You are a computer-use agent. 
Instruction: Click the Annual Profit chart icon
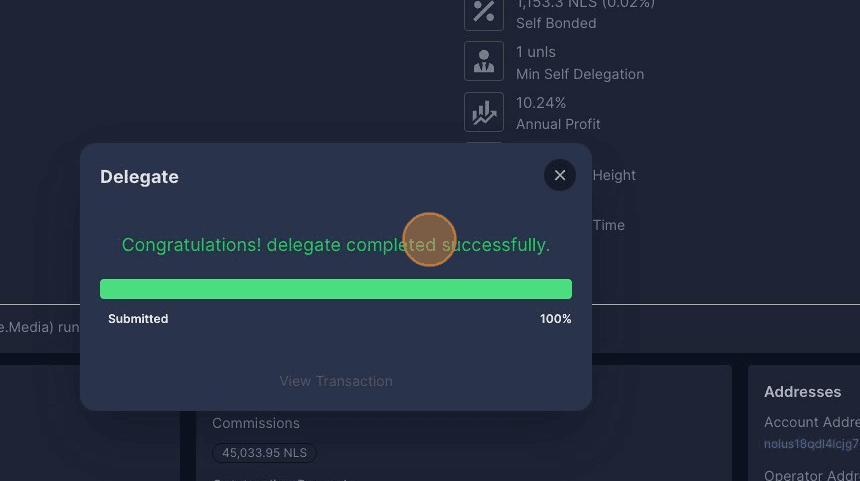tap(484, 112)
